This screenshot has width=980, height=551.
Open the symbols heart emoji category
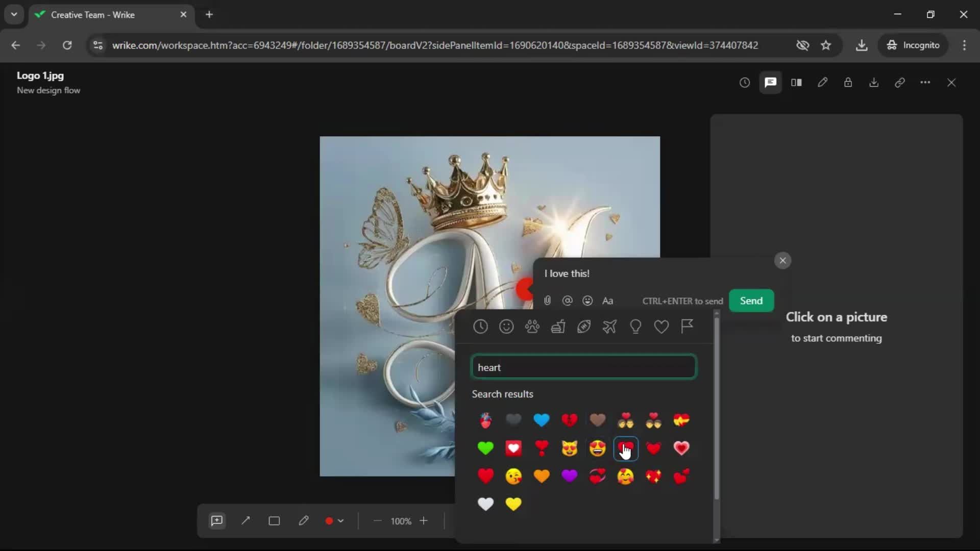click(661, 327)
